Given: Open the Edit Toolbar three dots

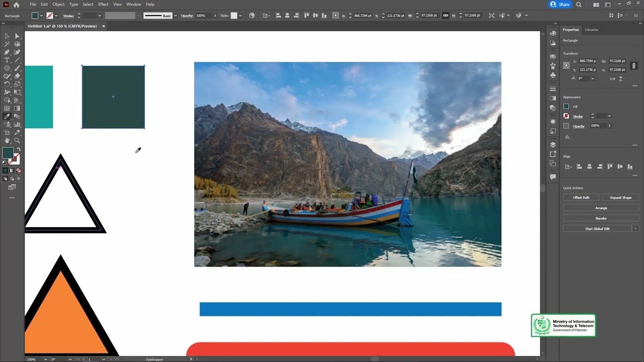Looking at the screenshot, I should 12,198.
